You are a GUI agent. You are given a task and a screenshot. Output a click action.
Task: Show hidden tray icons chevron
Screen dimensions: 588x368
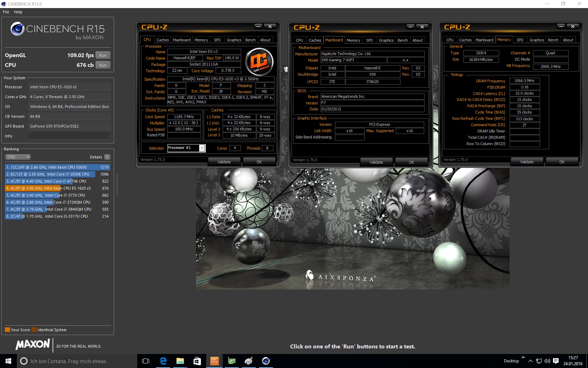coord(531,361)
